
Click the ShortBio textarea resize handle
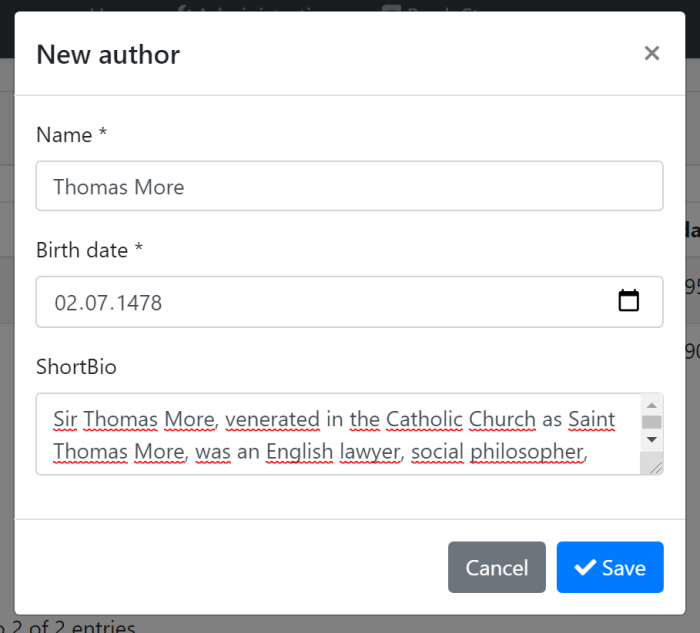[656, 467]
